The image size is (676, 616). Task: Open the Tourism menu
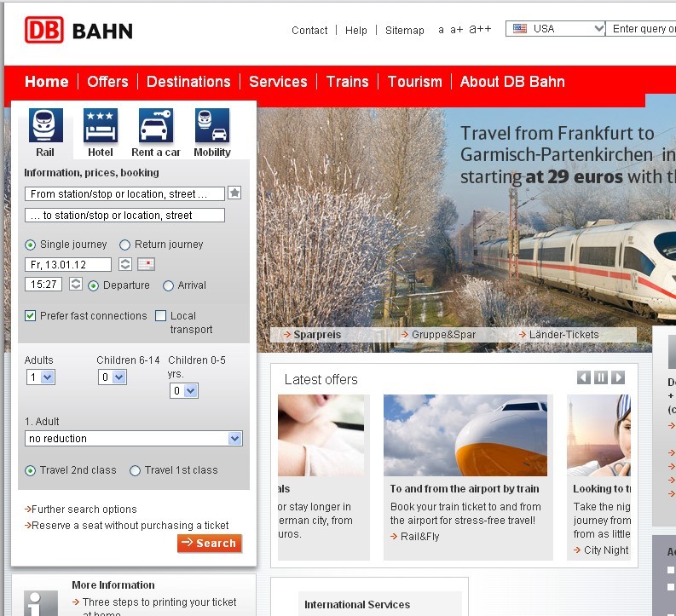click(x=415, y=82)
